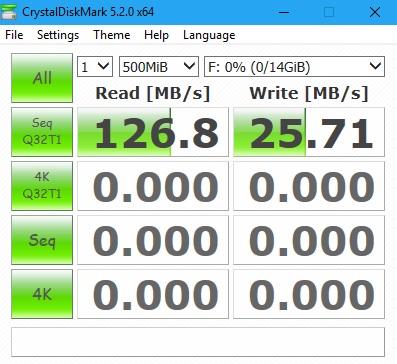Expand the 500MiB test size dropdown

pyautogui.click(x=159, y=67)
